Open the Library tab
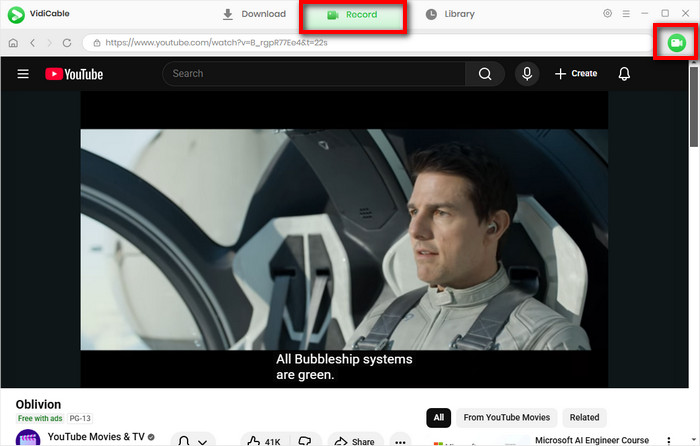700x446 pixels. 450,14
